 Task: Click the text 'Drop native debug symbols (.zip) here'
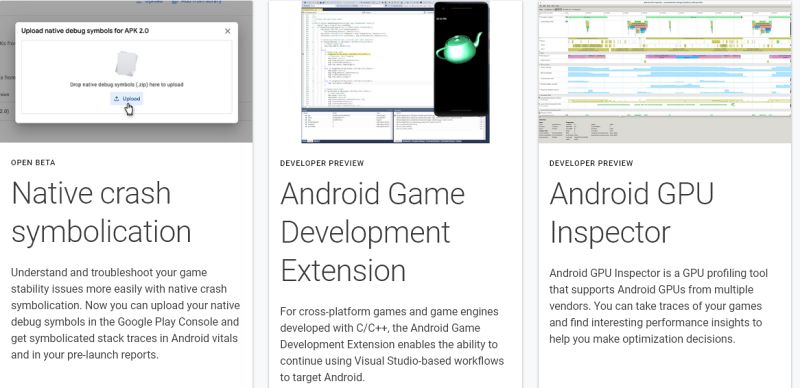127,85
